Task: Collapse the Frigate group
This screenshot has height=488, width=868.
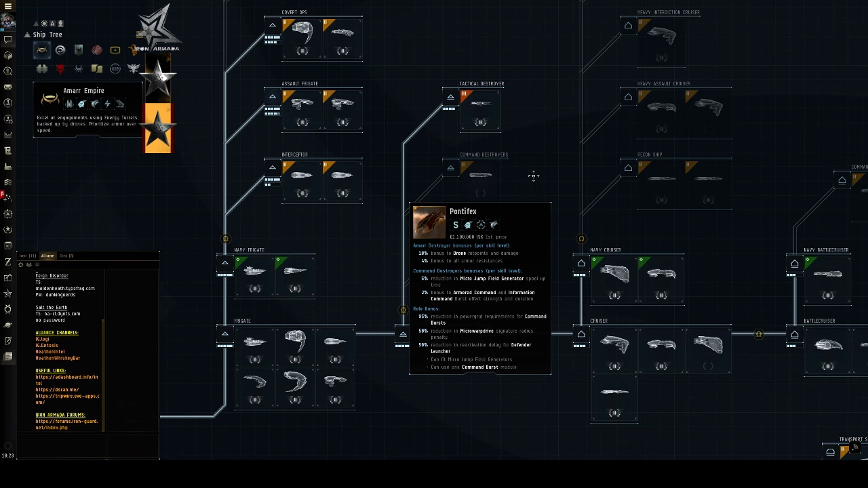Action: (x=225, y=333)
